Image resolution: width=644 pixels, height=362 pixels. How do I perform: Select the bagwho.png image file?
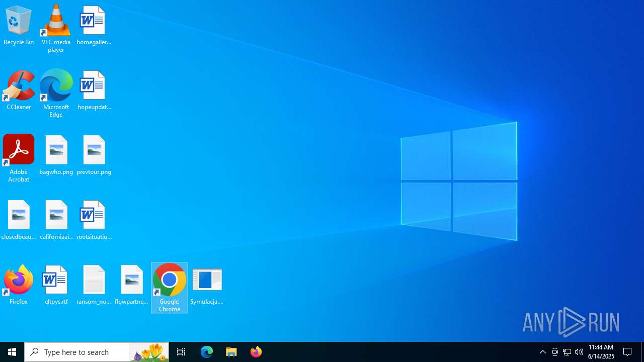[56, 155]
